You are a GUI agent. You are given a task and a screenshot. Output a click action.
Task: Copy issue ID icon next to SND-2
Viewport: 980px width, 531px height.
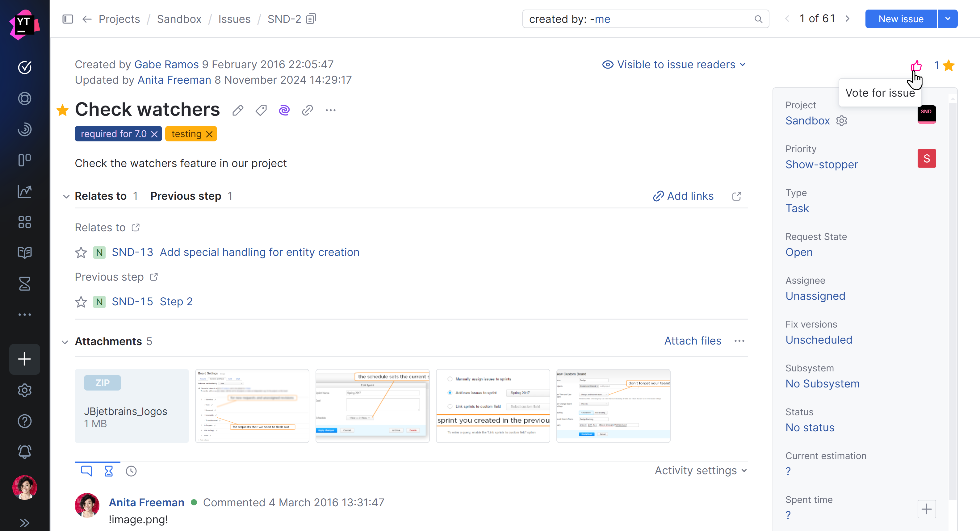tap(311, 19)
